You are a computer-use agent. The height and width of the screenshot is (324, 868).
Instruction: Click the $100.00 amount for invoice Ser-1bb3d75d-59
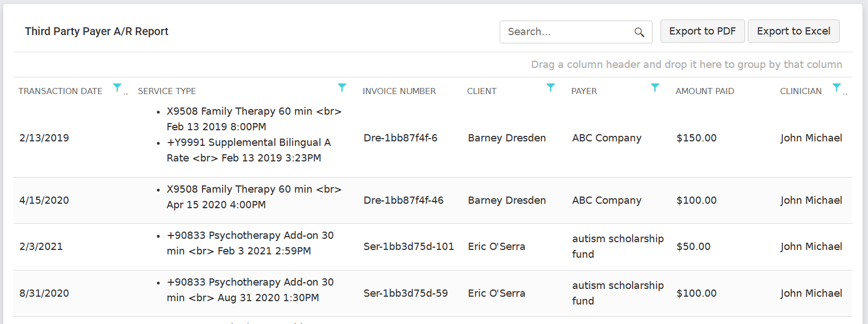coord(697,293)
